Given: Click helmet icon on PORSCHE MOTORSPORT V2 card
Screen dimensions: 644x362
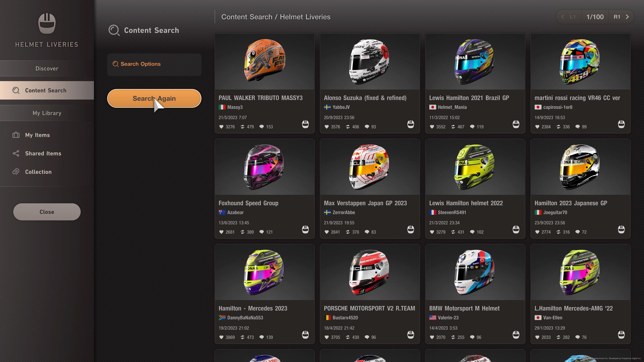Looking at the screenshot, I should coord(411,335).
